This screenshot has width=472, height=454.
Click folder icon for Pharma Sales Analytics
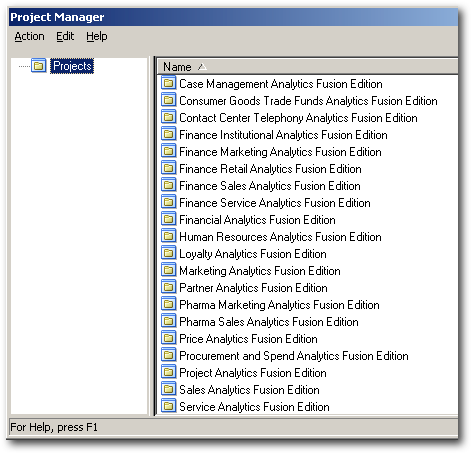point(168,321)
